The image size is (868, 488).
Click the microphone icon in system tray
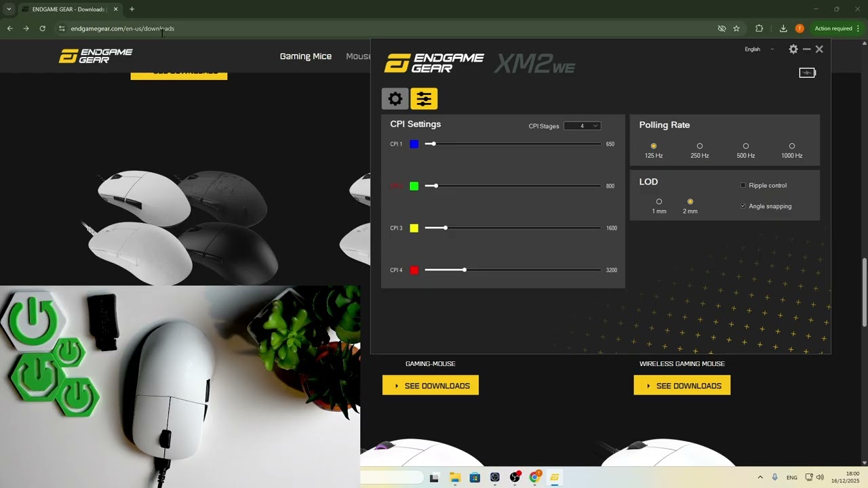[x=774, y=477]
